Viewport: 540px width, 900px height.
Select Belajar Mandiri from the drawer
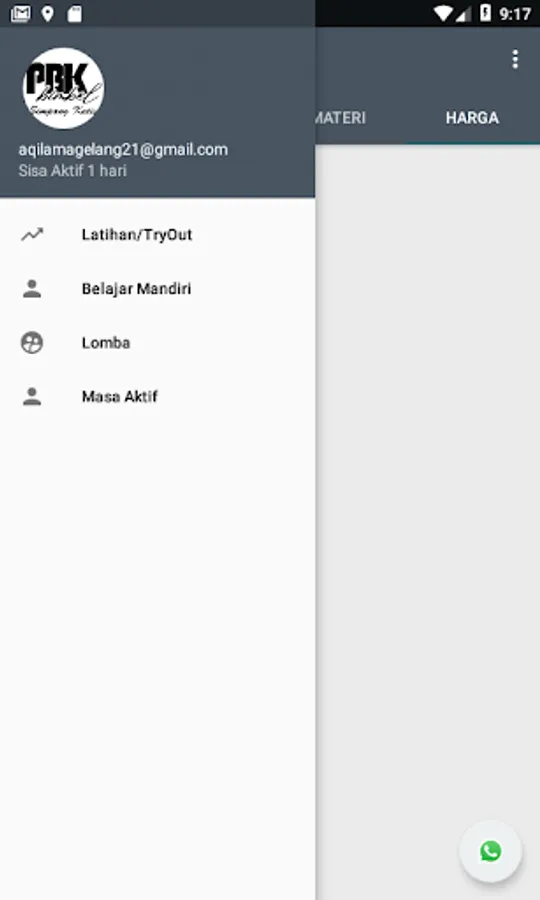coord(157,288)
